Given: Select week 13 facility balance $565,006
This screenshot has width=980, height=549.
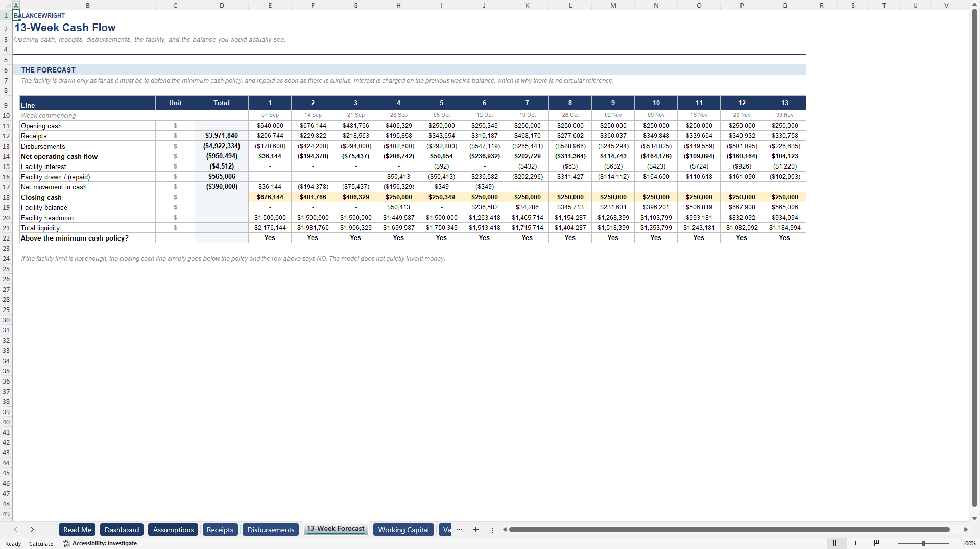Looking at the screenshot, I should [x=784, y=207].
